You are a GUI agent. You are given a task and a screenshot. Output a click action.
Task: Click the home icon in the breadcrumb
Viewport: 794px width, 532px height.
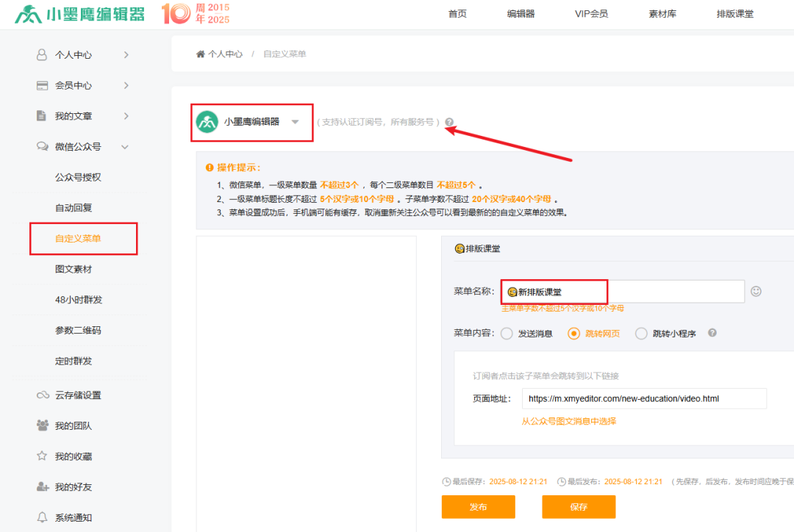[198, 54]
